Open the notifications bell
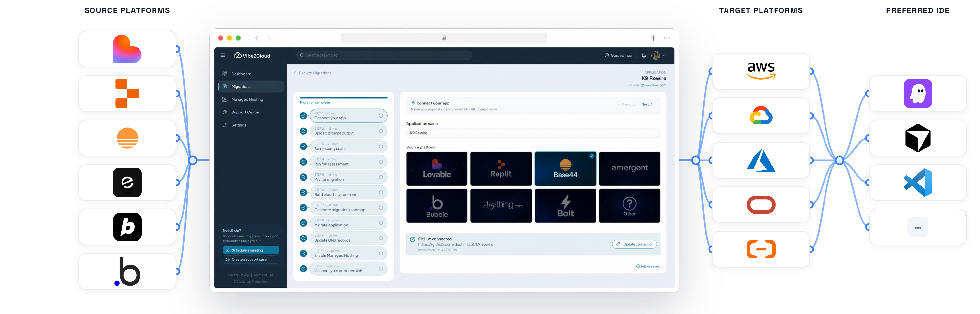This screenshot has height=314, width=980. (644, 55)
